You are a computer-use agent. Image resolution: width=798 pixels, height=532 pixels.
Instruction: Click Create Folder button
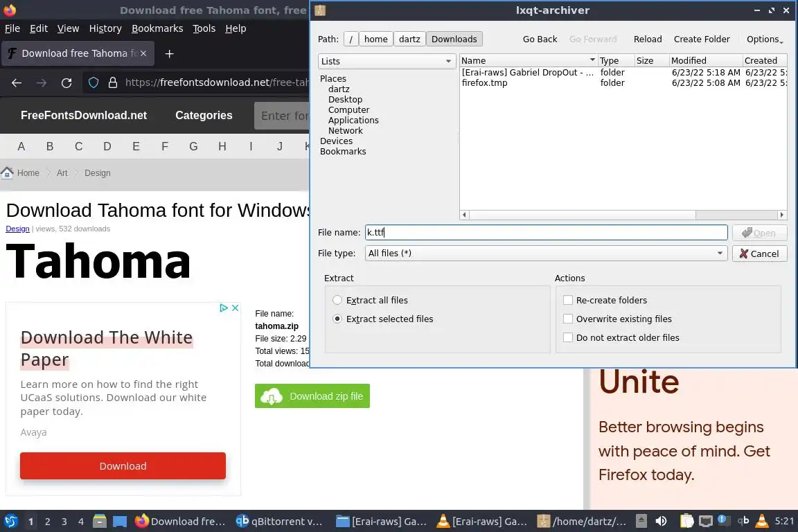pos(702,39)
